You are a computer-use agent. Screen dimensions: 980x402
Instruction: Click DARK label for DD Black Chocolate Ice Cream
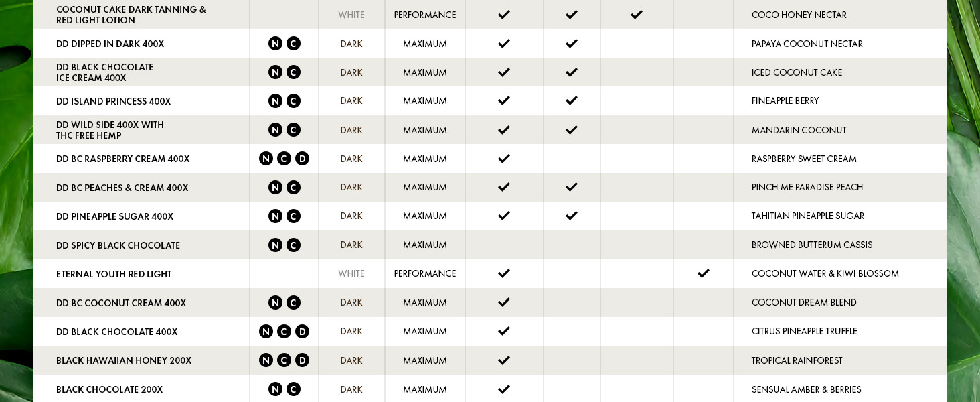[351, 72]
